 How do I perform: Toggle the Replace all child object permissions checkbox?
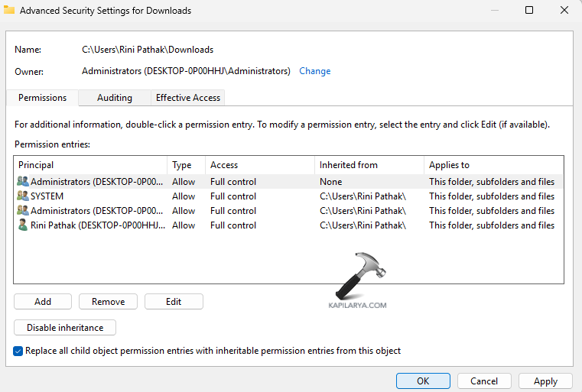coord(18,351)
